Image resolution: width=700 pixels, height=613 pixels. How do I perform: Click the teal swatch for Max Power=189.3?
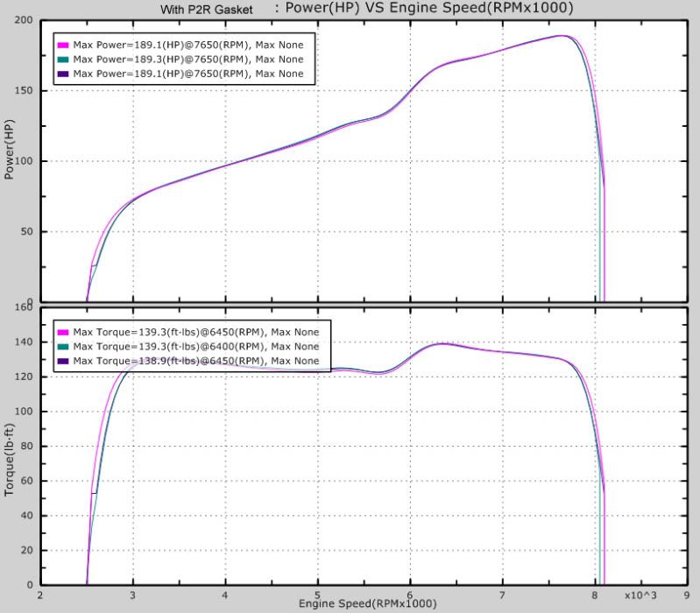(63, 60)
